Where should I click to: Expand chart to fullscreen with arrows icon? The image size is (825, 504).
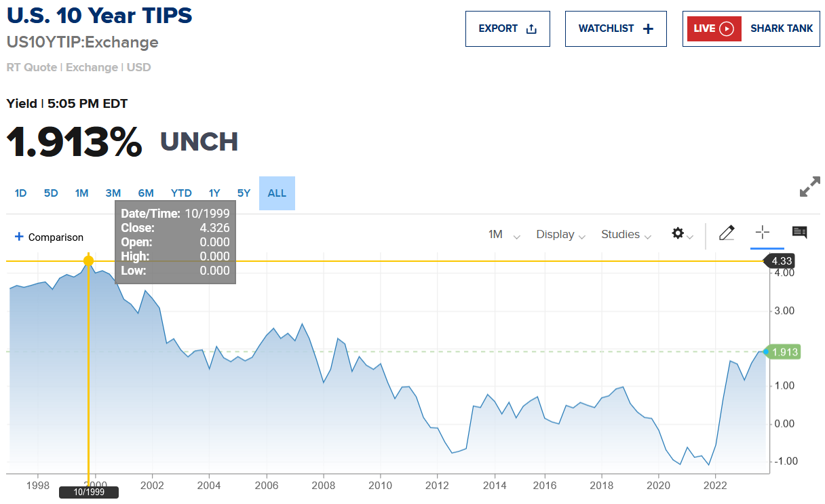click(x=809, y=187)
